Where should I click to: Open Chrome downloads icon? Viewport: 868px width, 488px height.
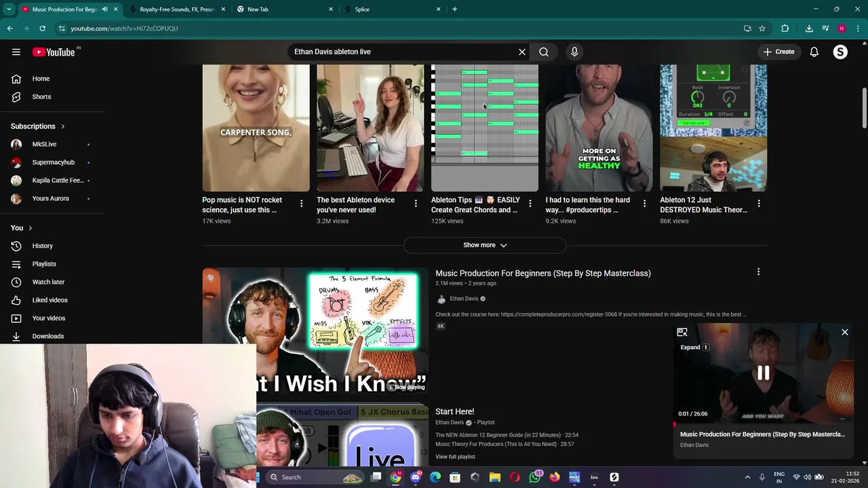809,28
